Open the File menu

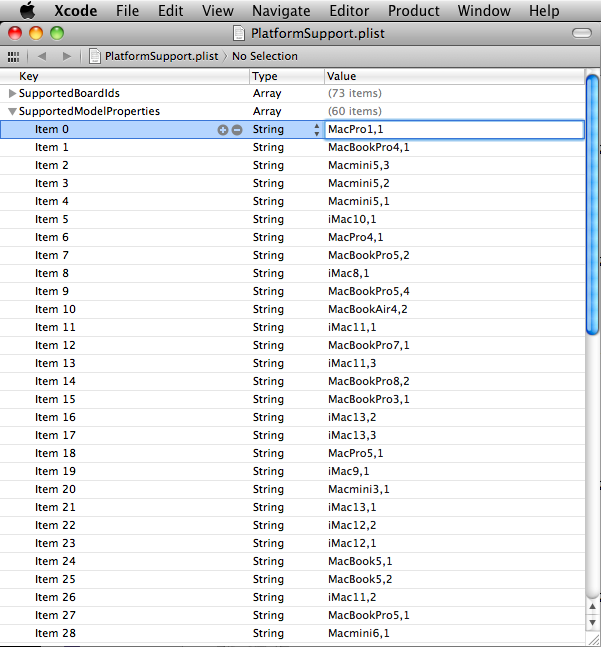pyautogui.click(x=127, y=11)
